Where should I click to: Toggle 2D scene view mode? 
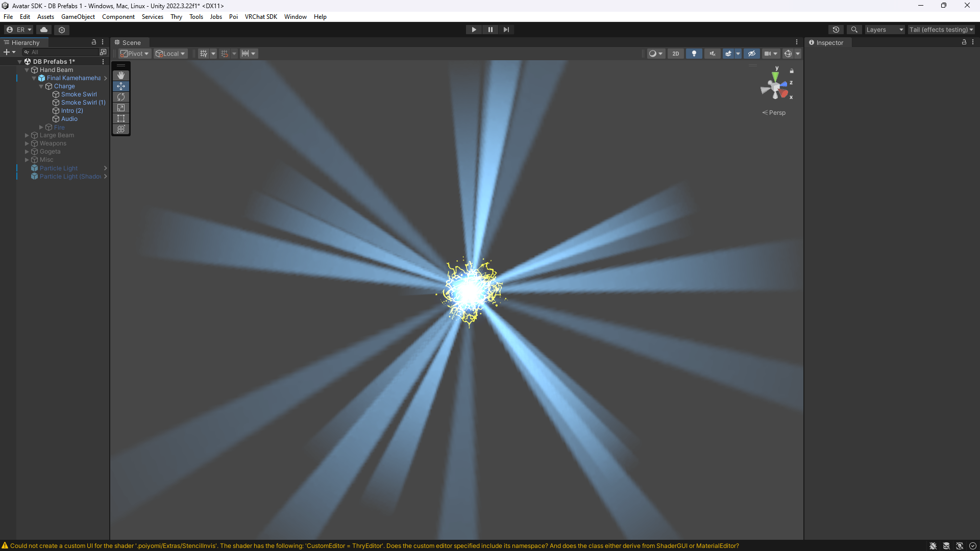675,54
